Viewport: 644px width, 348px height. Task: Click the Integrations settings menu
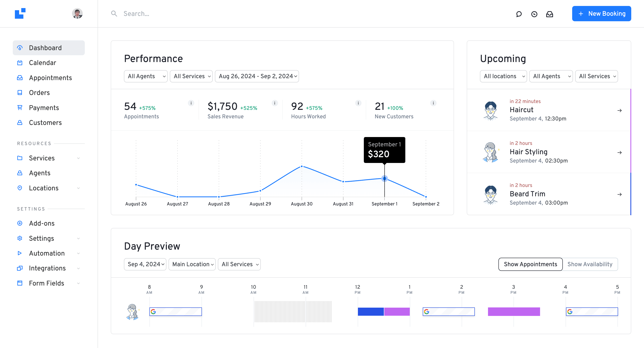point(47,268)
